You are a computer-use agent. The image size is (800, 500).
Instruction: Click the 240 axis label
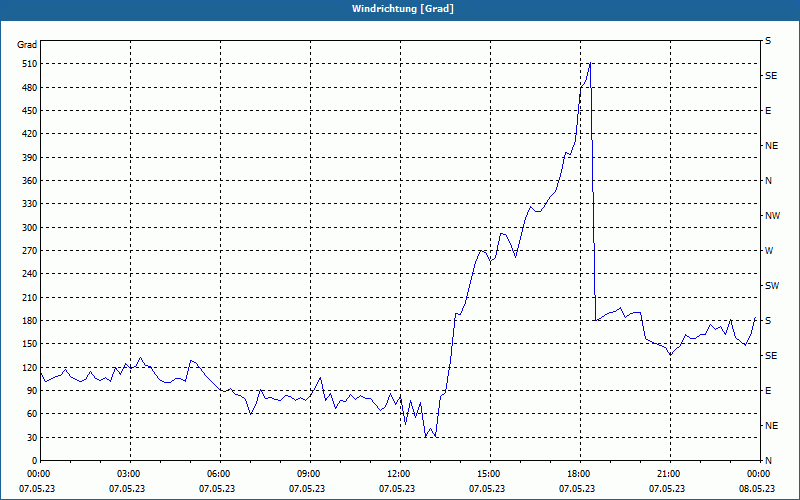pyautogui.click(x=30, y=273)
